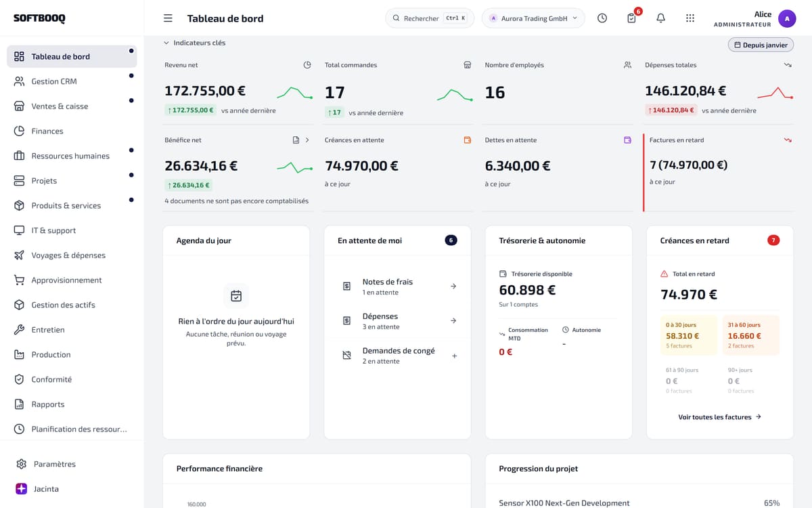Image resolution: width=812 pixels, height=508 pixels.
Task: Open the Jacinta assistant
Action: (72, 489)
